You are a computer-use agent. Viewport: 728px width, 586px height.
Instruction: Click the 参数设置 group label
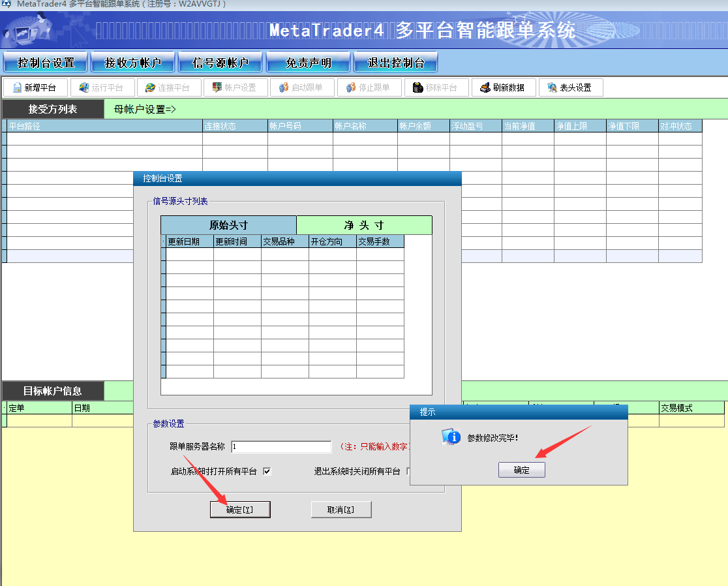(x=168, y=424)
